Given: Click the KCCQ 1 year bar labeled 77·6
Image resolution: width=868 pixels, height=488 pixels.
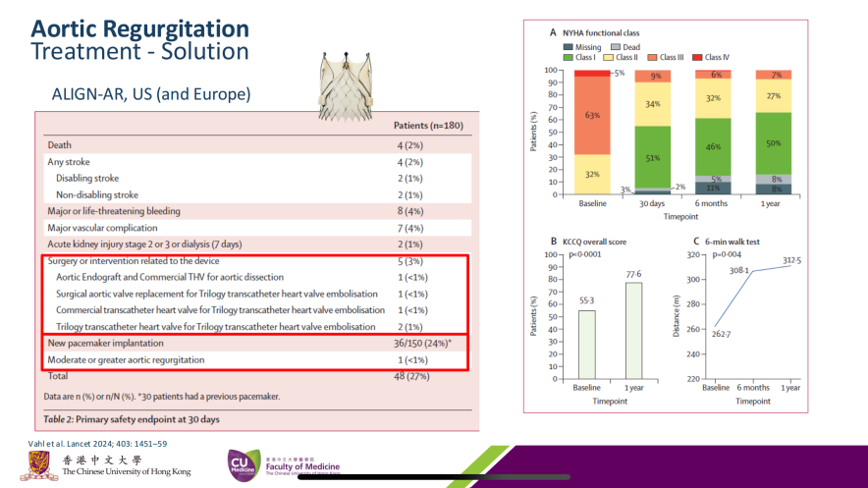Looking at the screenshot, I should (x=634, y=331).
